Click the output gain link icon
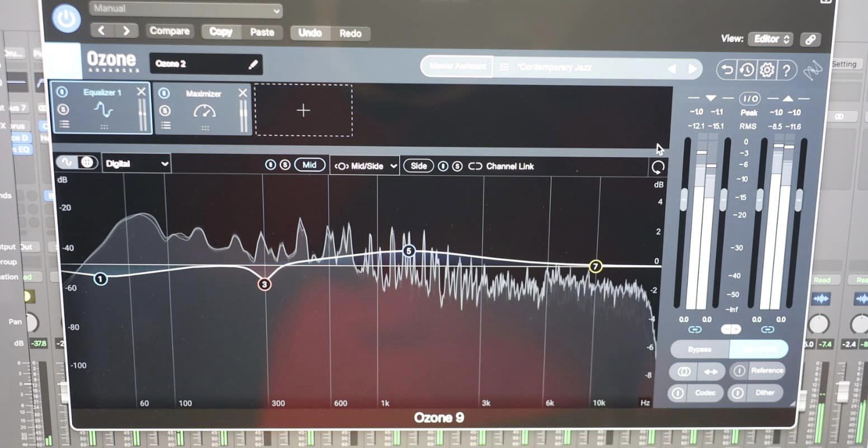The width and height of the screenshot is (868, 448). pos(768,329)
